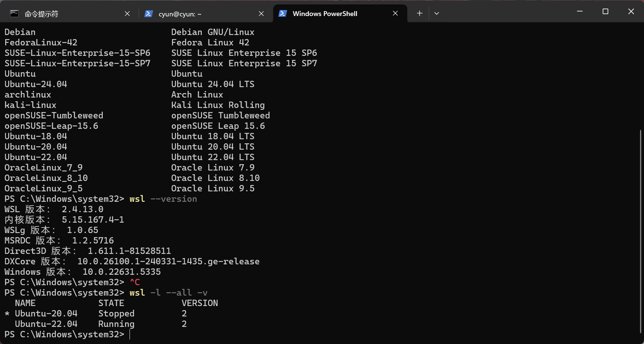Open a new tab with plus button
This screenshot has height=344, width=644.
pos(420,13)
